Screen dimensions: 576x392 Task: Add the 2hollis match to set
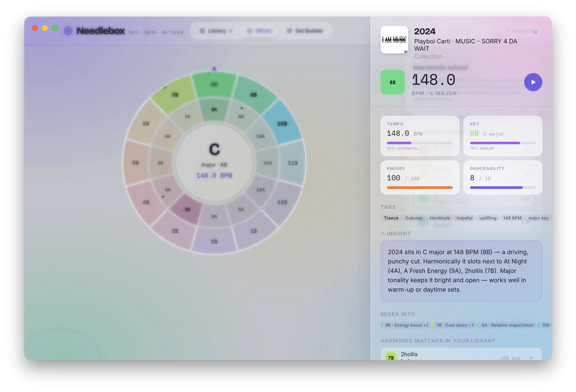[531, 358]
